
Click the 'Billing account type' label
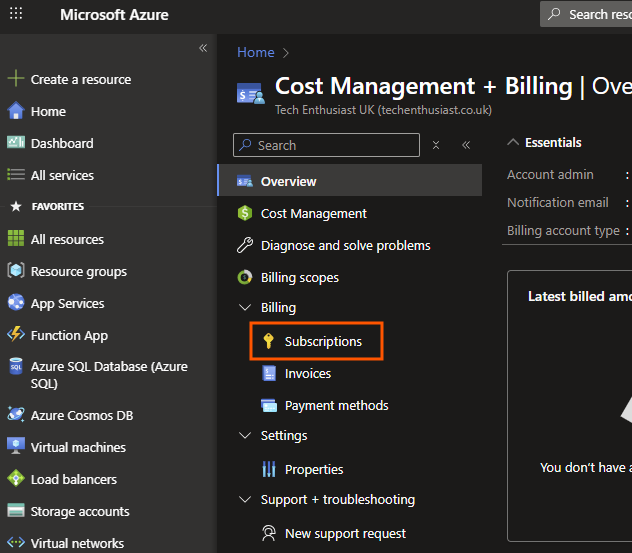tap(563, 231)
